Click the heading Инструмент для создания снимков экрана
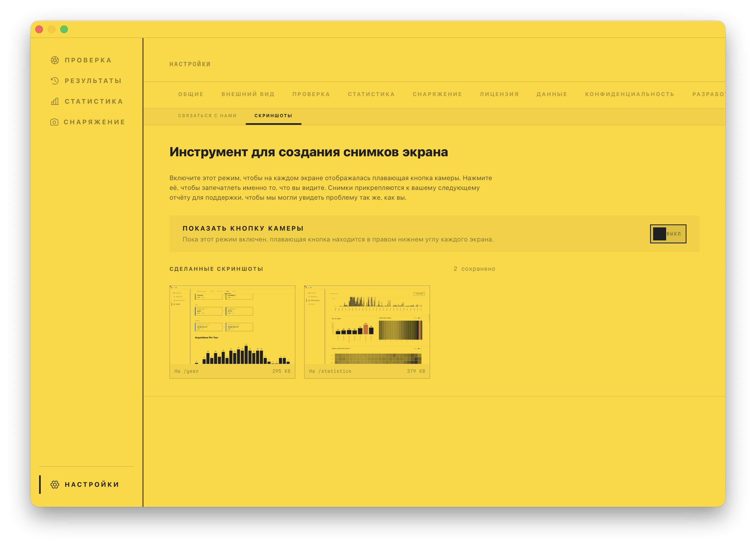 [x=309, y=152]
